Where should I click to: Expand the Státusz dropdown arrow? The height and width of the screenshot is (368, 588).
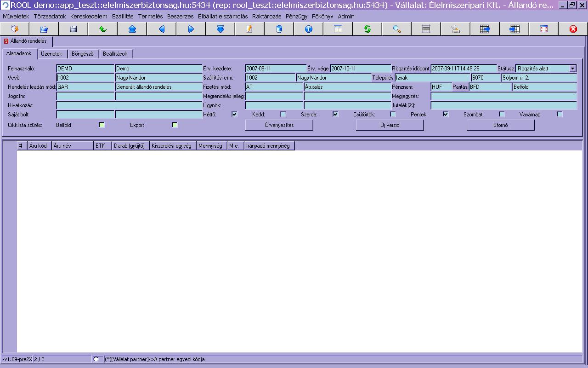point(572,69)
